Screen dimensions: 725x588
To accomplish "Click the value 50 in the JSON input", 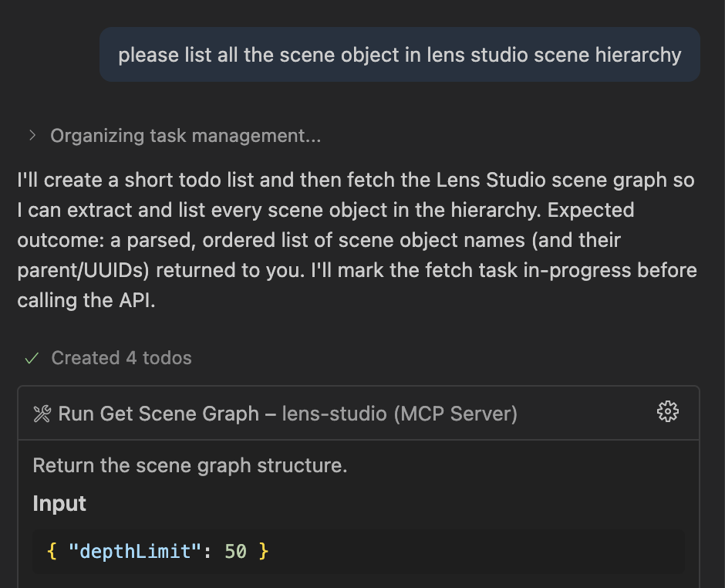I will pos(235,551).
